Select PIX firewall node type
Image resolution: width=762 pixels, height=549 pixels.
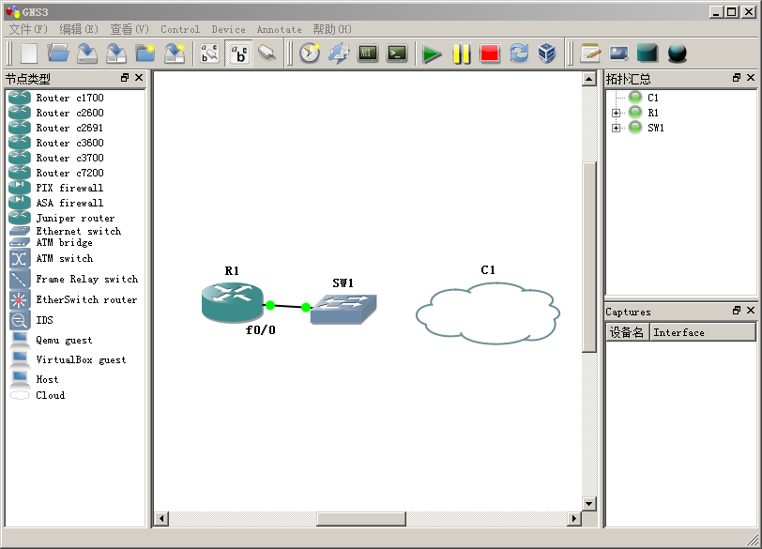coord(69,188)
